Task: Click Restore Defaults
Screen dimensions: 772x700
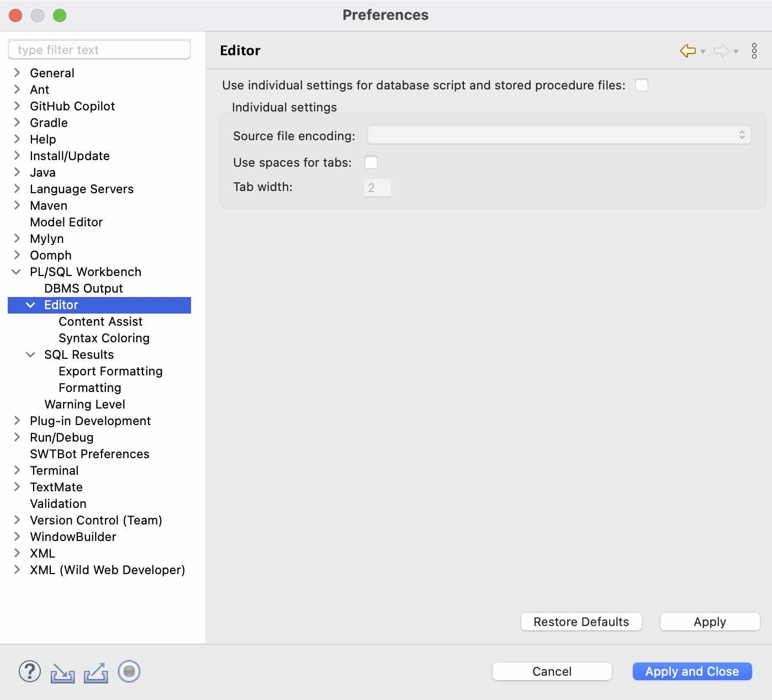Action: point(581,622)
